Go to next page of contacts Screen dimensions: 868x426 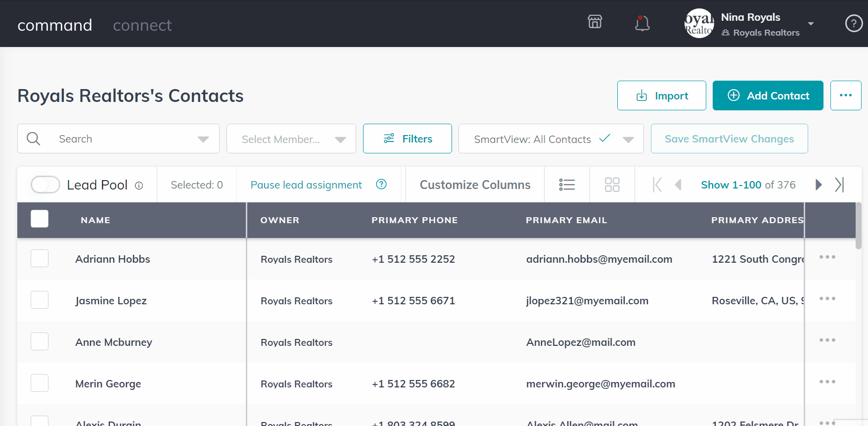pos(819,185)
